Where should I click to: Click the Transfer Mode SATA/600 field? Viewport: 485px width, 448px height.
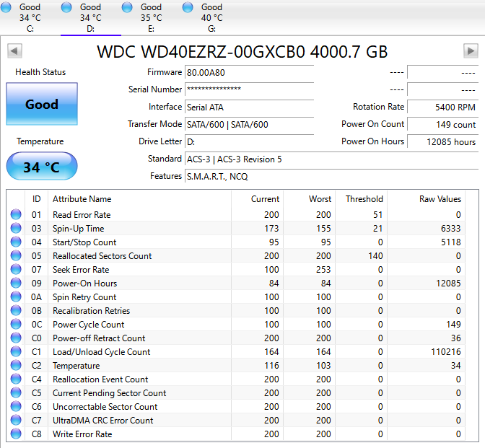pyautogui.click(x=249, y=125)
